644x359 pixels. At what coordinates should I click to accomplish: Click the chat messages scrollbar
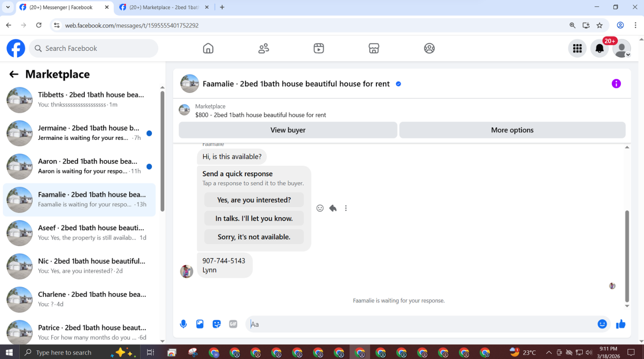[627, 256]
